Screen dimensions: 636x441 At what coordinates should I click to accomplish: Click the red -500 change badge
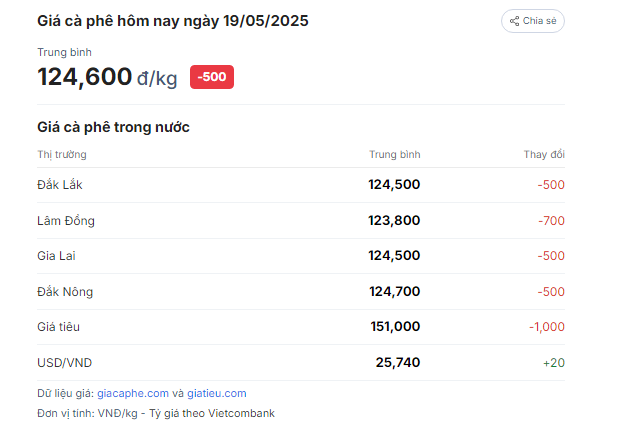pyautogui.click(x=212, y=77)
